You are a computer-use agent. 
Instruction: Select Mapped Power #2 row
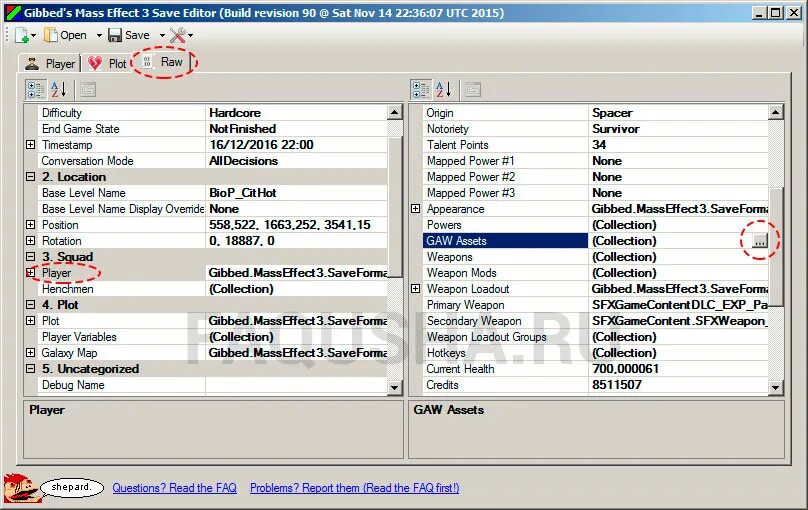pos(596,177)
